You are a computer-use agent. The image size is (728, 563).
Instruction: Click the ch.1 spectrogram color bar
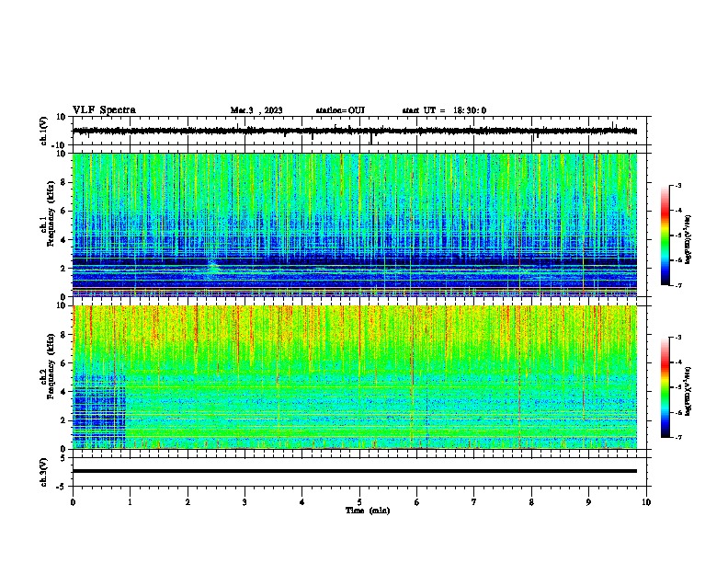pos(665,236)
